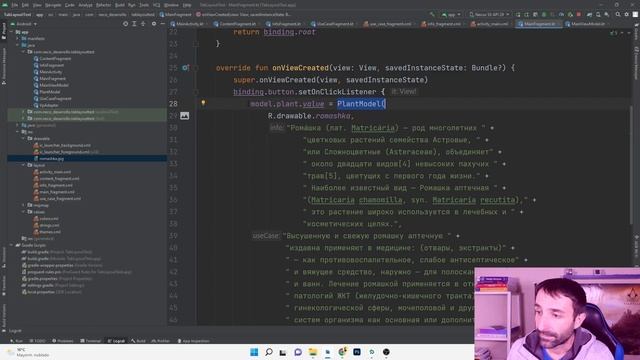This screenshot has height=360, width=640.
Task: Switch to UseCaseFragment.kt editor tab
Action: coord(333,24)
